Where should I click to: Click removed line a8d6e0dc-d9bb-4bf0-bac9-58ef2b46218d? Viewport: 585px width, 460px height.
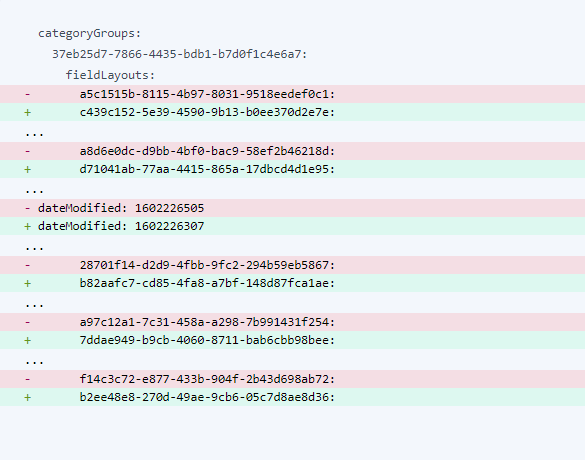pyautogui.click(x=292, y=151)
